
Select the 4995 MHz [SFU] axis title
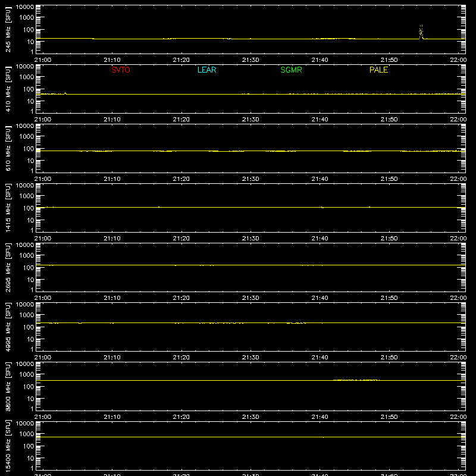click(8, 327)
